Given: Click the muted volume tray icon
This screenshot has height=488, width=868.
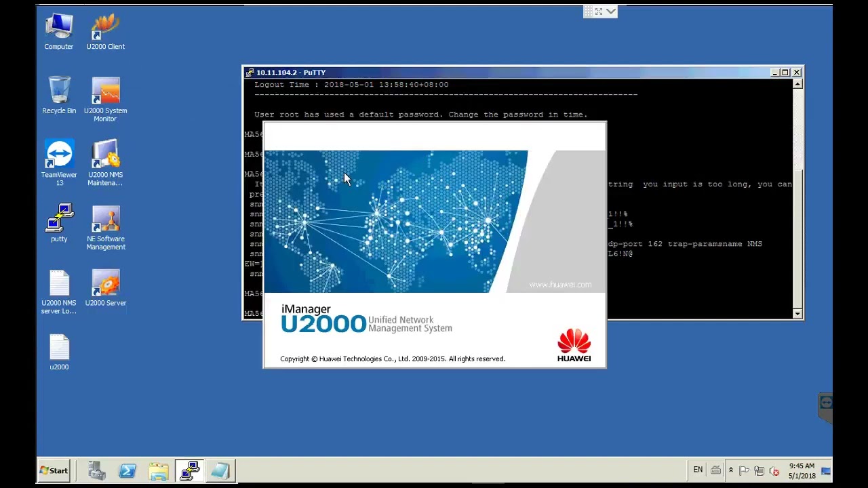Looking at the screenshot, I should [x=774, y=470].
